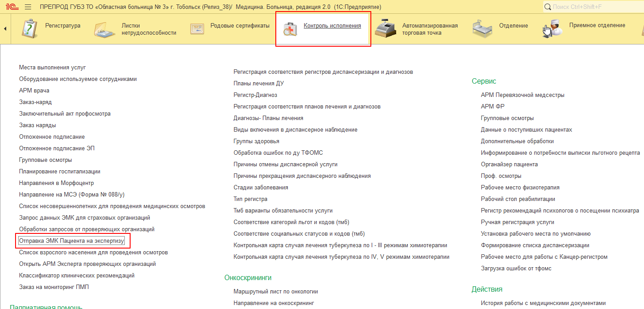Viewport: 644px width, 309px height.
Task: Open the Регистр-Диагноз link
Action: [x=255, y=95]
